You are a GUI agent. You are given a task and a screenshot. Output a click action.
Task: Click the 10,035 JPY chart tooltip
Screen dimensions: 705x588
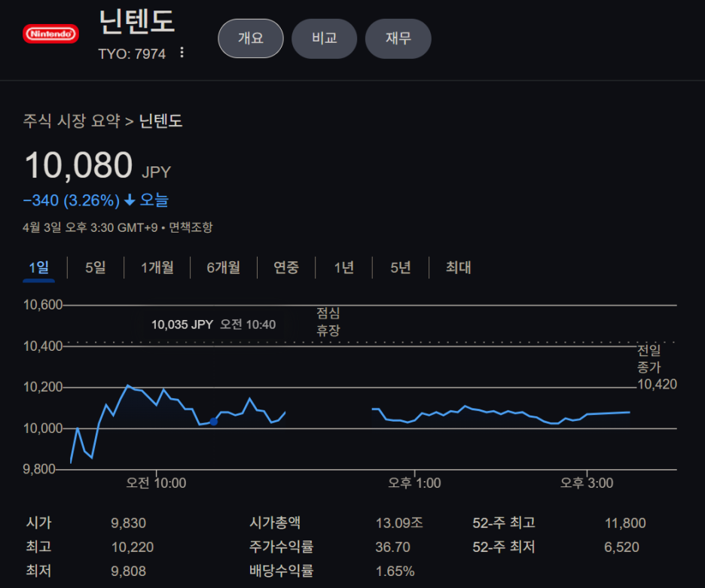213,324
